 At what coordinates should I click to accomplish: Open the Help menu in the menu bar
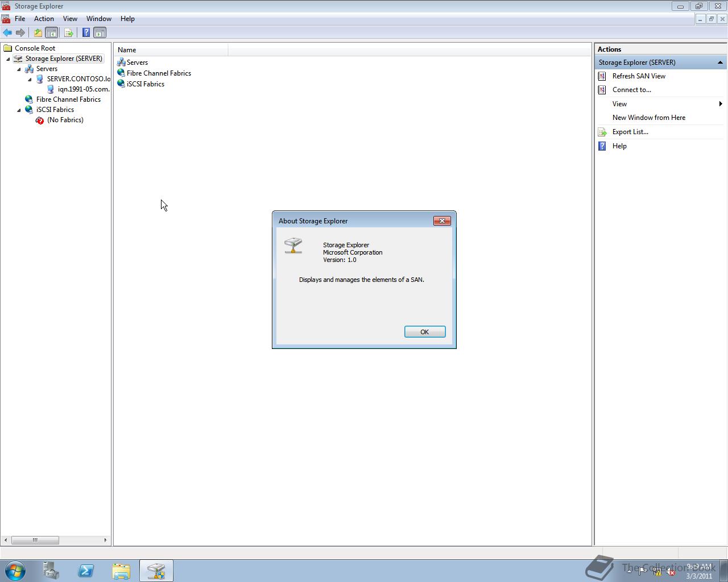click(127, 19)
